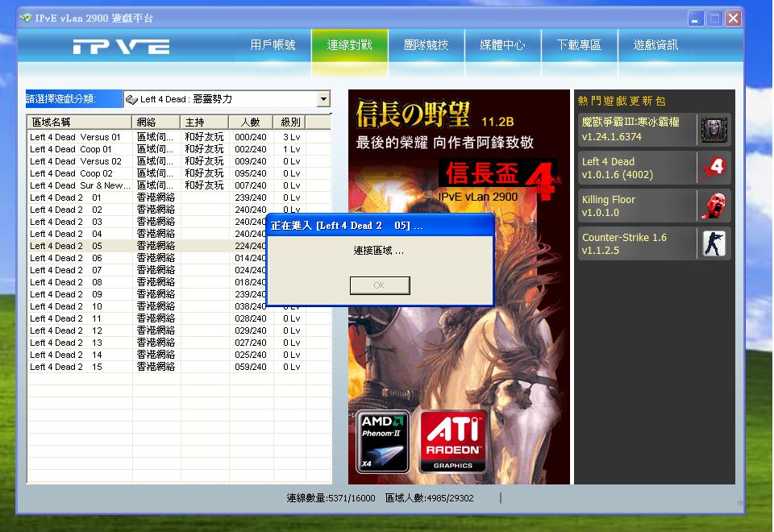Viewport: 774px width, 532px height.
Task: Click the 熱門遊戲更新包 heading
Action: pos(622,101)
